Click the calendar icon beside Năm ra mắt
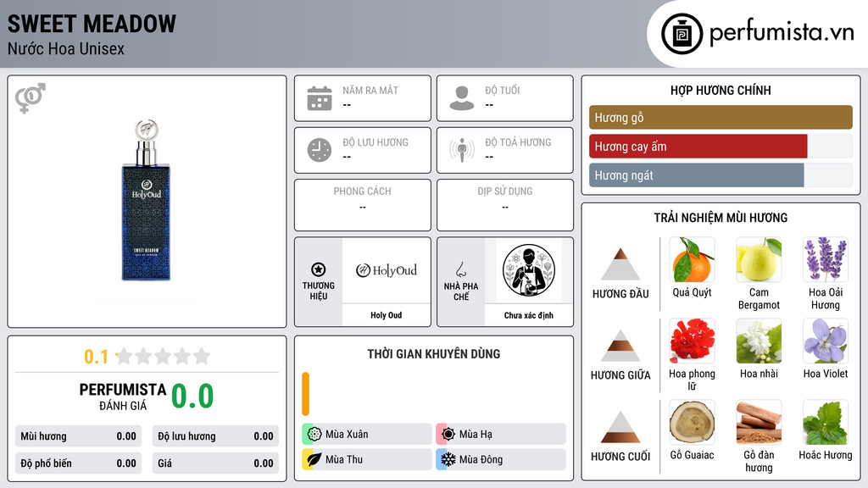Viewport: 868px width, 488px height. click(320, 98)
